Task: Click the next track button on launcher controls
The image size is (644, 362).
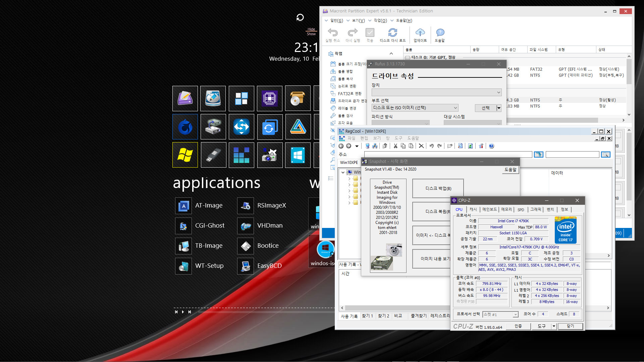Action: [190, 312]
